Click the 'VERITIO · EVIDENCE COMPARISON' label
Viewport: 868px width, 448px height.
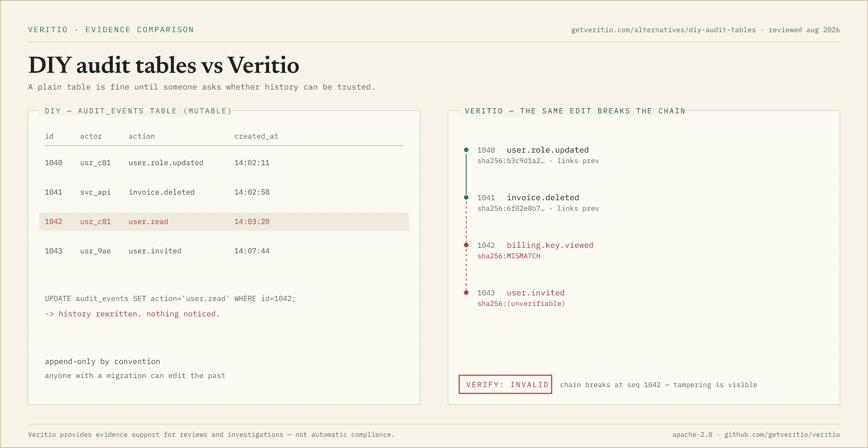[x=111, y=30]
